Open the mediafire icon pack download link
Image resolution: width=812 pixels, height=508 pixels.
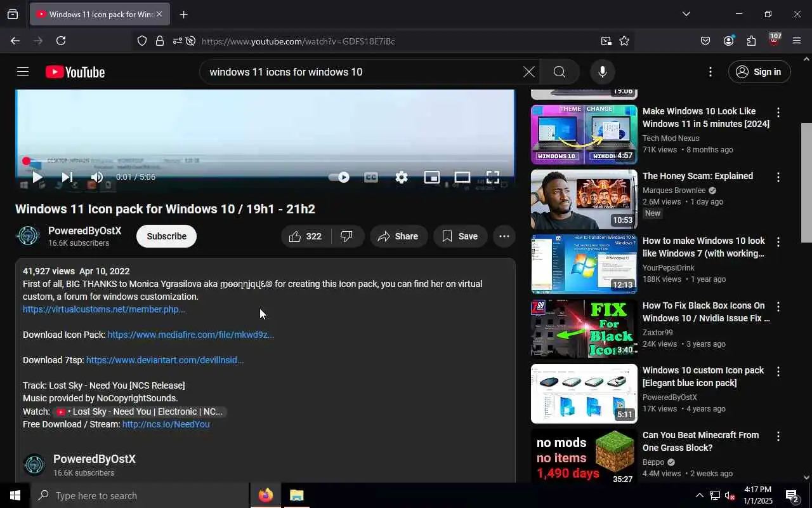[x=191, y=335]
